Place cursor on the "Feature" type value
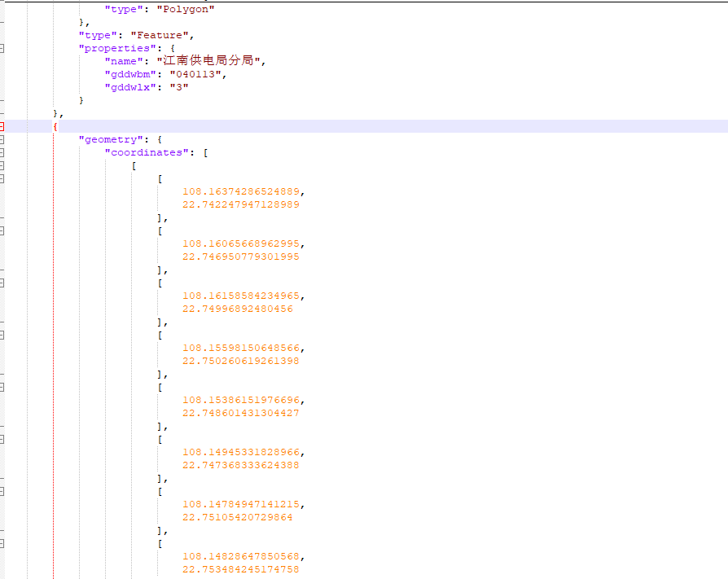Viewport: 728px width, 579px height. point(161,35)
